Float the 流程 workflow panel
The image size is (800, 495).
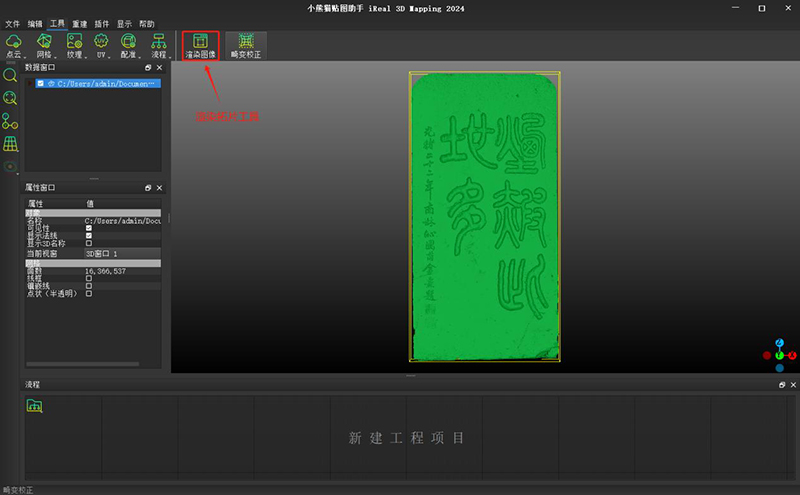[x=782, y=385]
